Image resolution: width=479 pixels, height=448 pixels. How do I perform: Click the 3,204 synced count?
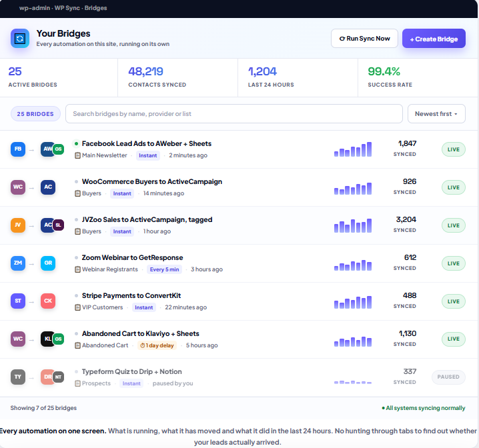[x=406, y=219]
